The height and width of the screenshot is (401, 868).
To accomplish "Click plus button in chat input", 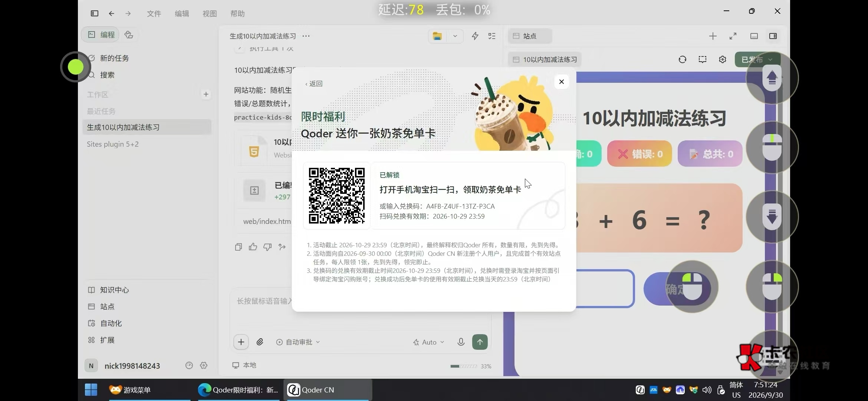I will click(241, 342).
